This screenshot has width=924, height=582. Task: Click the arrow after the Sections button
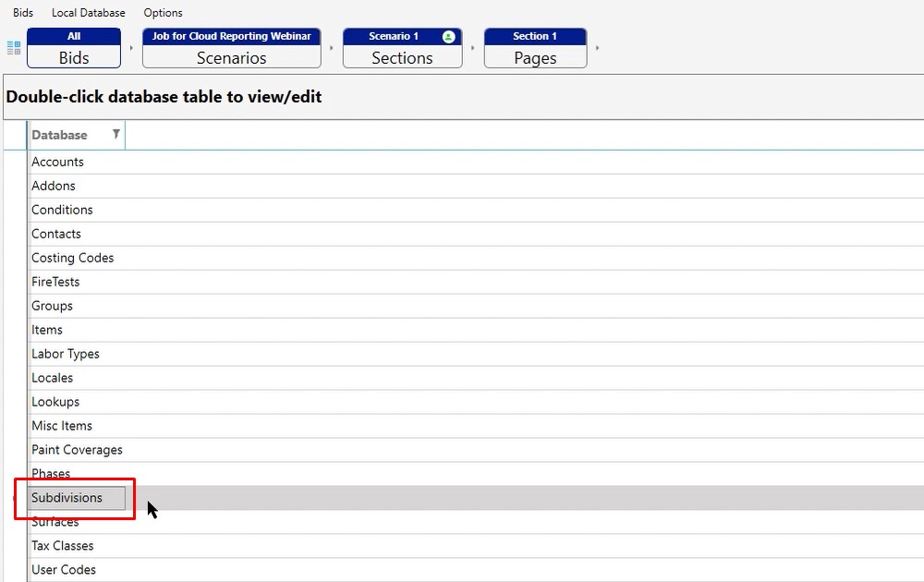[473, 48]
